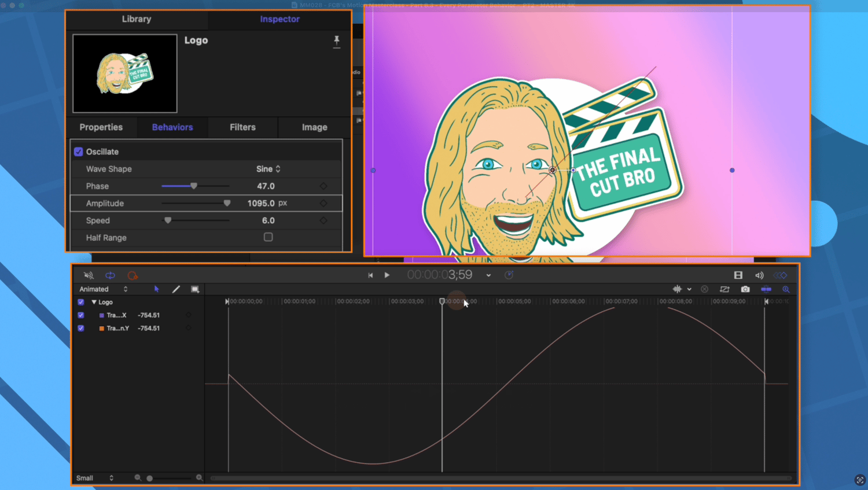
Task: Disable the Oscillate behavior checkbox
Action: (79, 152)
